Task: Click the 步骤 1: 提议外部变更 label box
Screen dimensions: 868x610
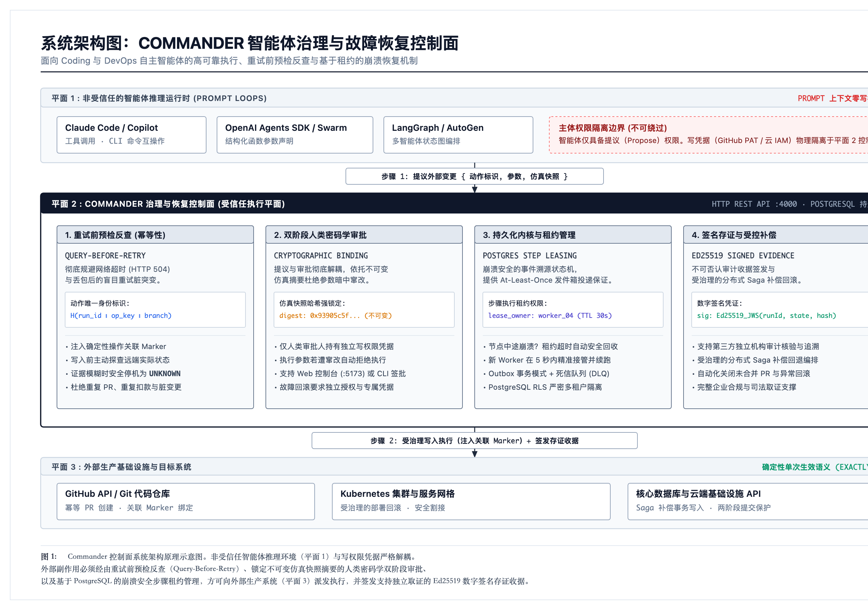Action: coord(474,176)
